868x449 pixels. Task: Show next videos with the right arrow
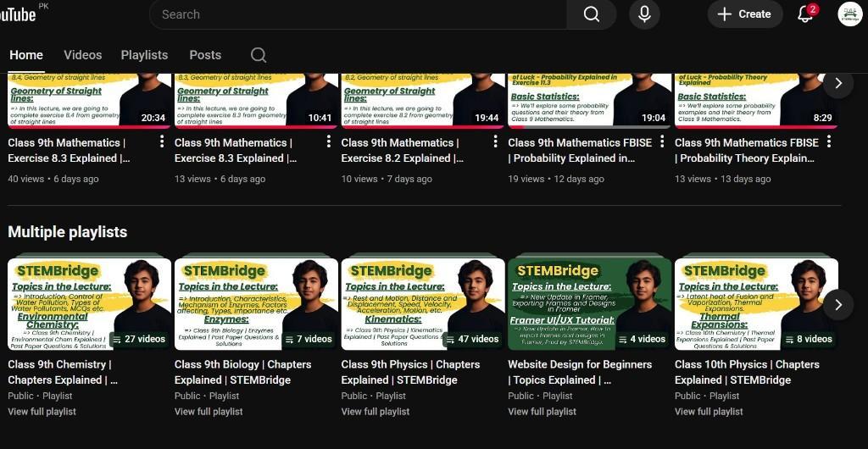[x=838, y=84]
